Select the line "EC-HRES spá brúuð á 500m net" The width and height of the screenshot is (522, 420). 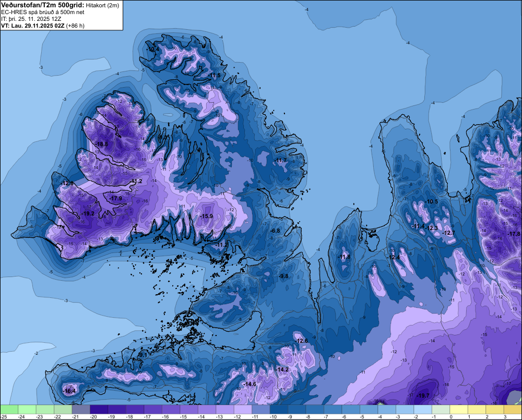pyautogui.click(x=43, y=12)
